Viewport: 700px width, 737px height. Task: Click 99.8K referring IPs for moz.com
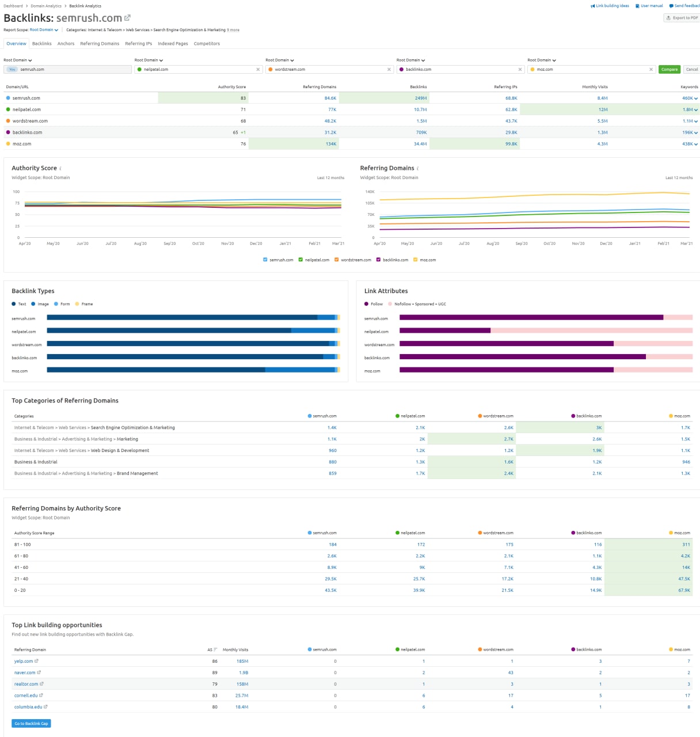click(x=511, y=144)
